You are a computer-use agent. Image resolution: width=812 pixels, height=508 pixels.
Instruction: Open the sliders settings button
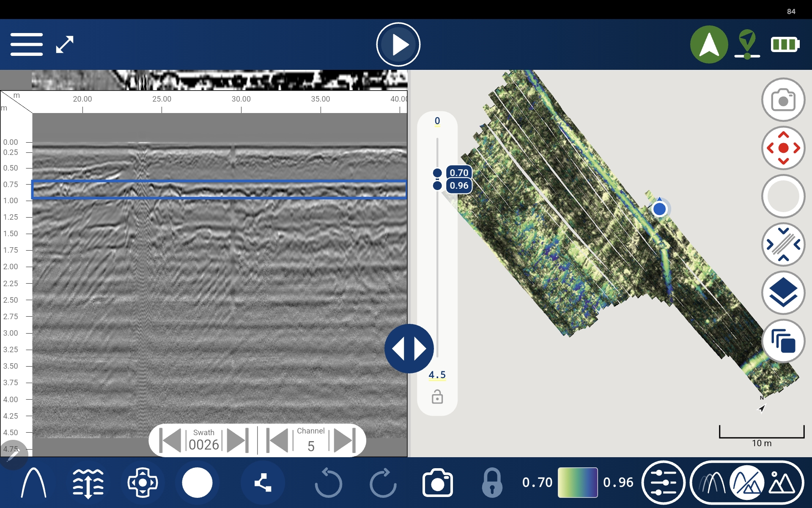tap(663, 483)
